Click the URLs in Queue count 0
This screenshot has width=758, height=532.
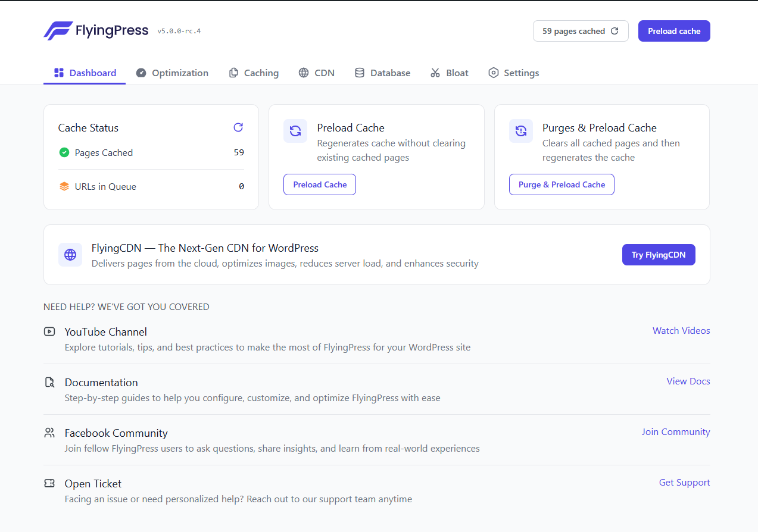click(241, 187)
